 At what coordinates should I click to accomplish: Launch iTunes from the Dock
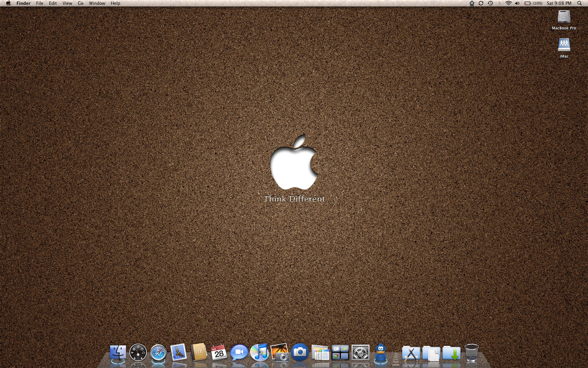259,352
